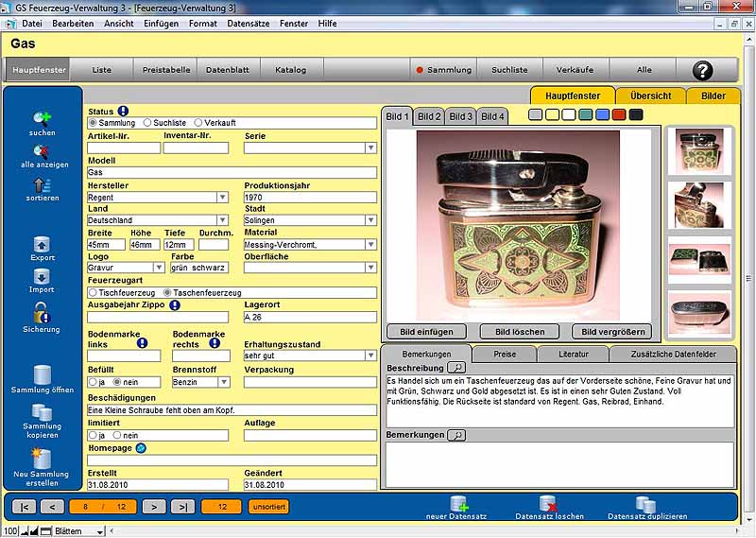756x538 pixels.
Task: Click the neuer Datensatz icon
Action: pyautogui.click(x=460, y=504)
